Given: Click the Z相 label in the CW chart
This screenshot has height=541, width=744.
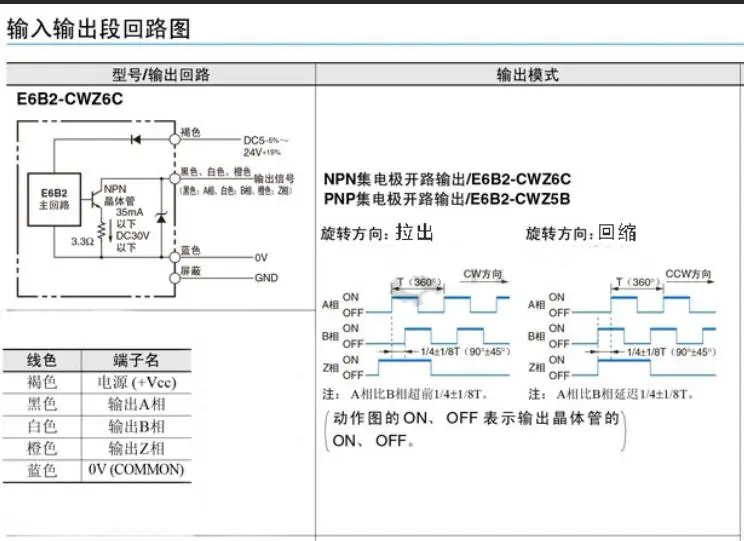Looking at the screenshot, I should (x=330, y=368).
